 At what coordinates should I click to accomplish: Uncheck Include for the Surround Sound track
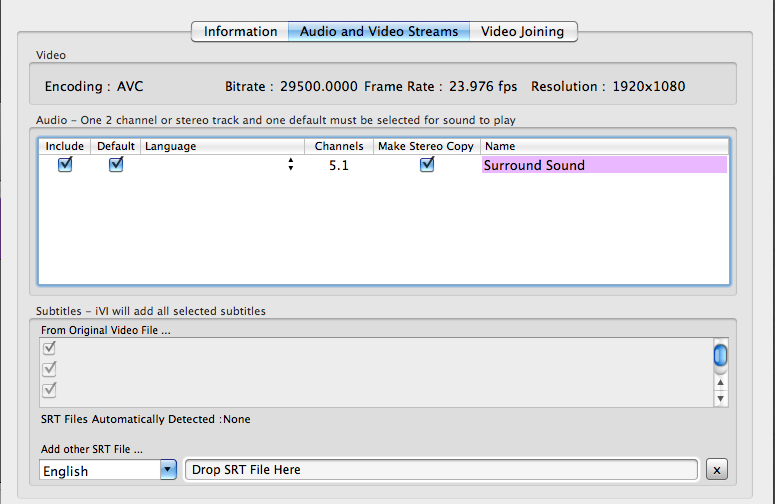(65, 165)
